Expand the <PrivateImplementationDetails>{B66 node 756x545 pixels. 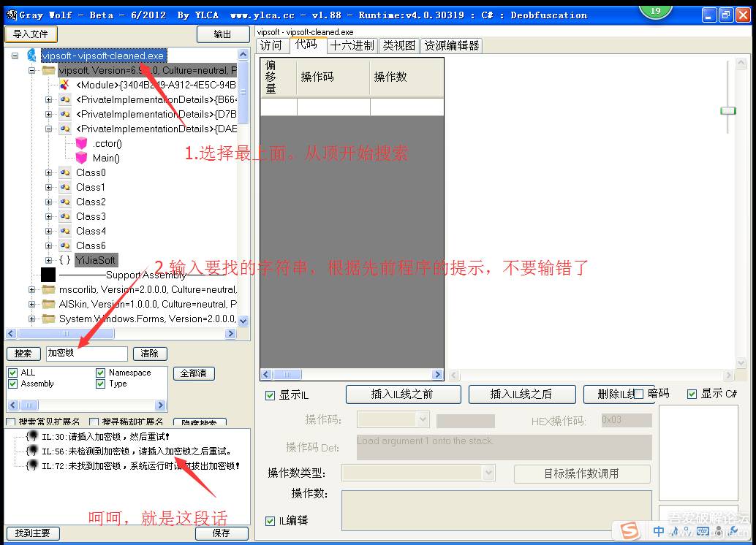49,100
